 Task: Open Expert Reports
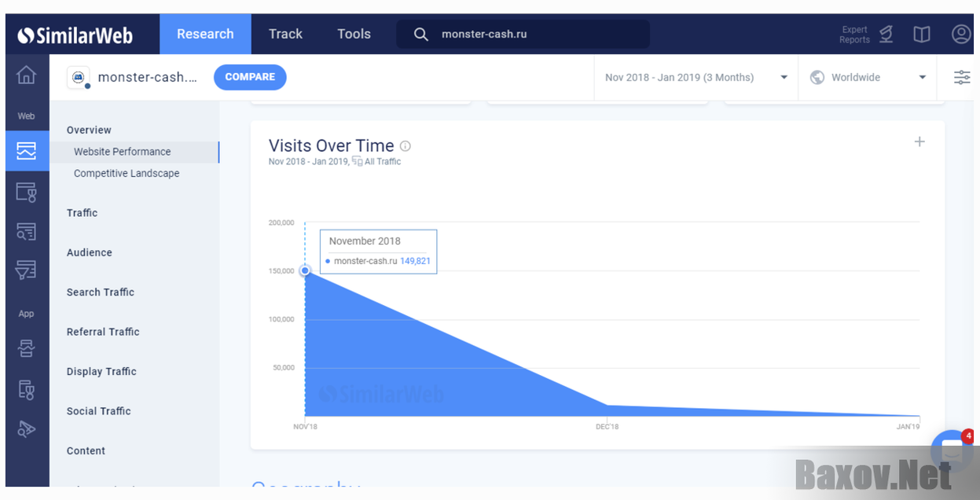(867, 35)
